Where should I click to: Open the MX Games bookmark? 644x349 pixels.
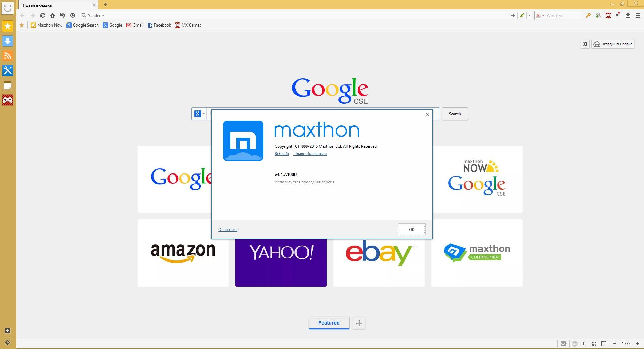(188, 25)
